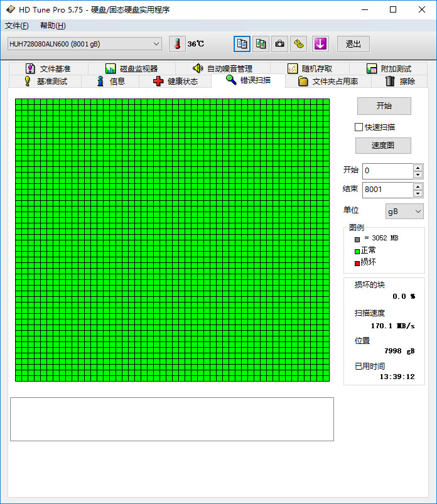Click the HD Tune Pro app icon in title bar
The image size is (437, 504).
point(10,9)
